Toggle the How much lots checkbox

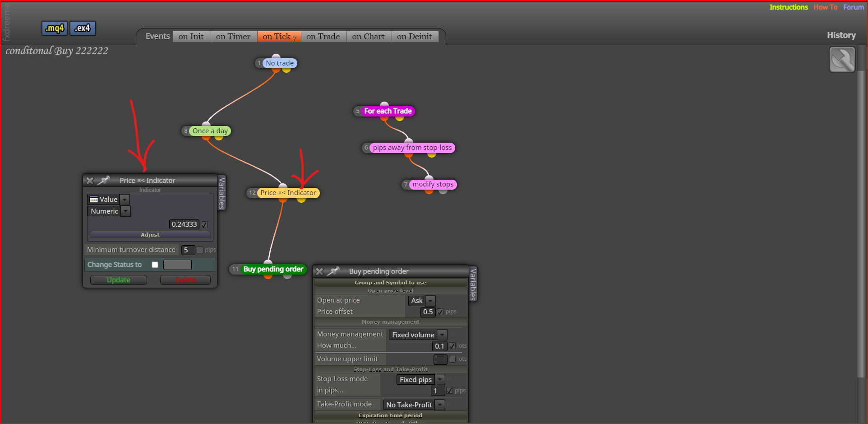(452, 346)
